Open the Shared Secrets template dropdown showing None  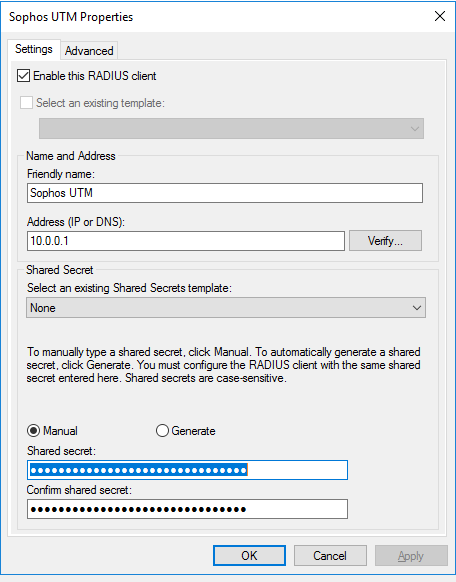click(226, 308)
